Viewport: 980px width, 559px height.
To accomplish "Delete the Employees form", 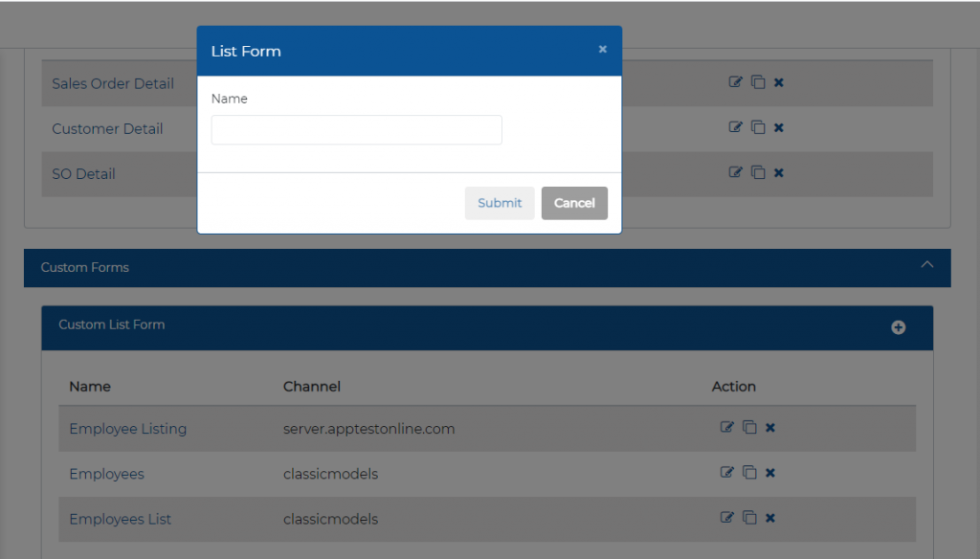I will point(770,472).
